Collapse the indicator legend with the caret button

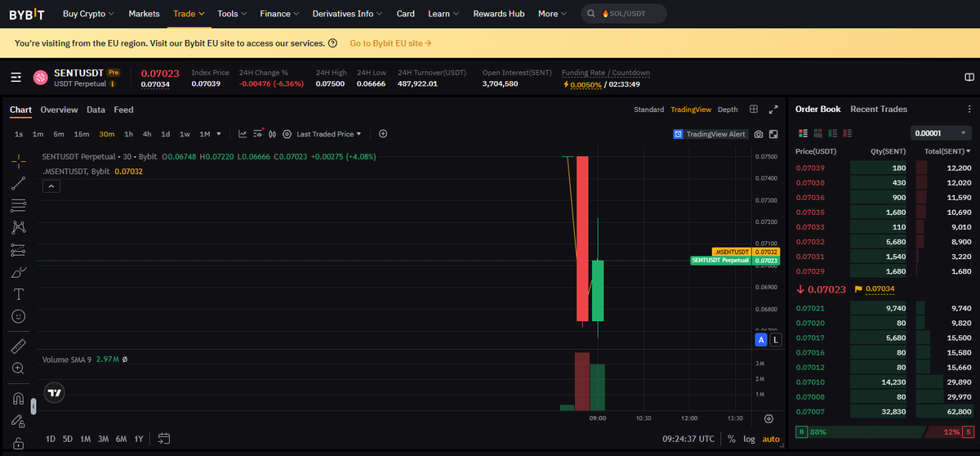pos(50,186)
